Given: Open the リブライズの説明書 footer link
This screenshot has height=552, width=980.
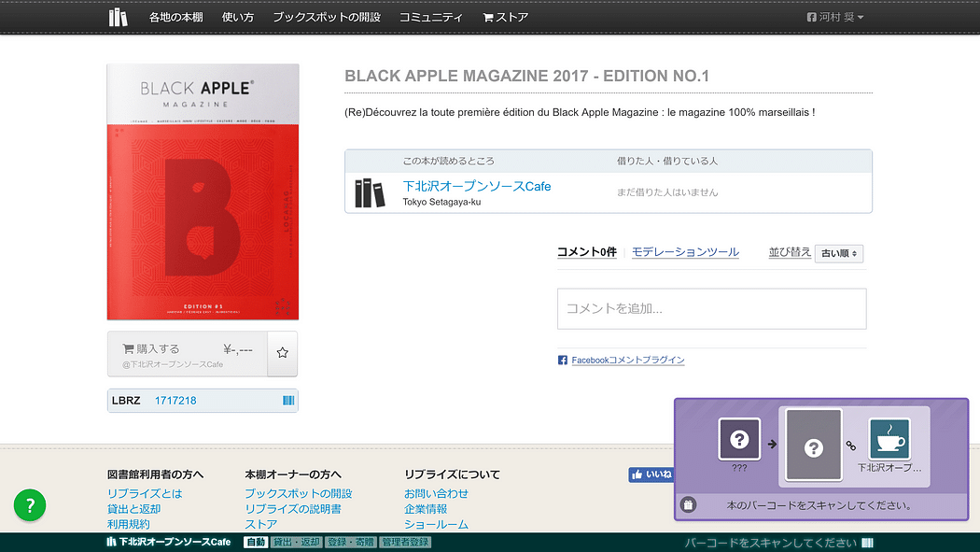Looking at the screenshot, I should click(292, 509).
